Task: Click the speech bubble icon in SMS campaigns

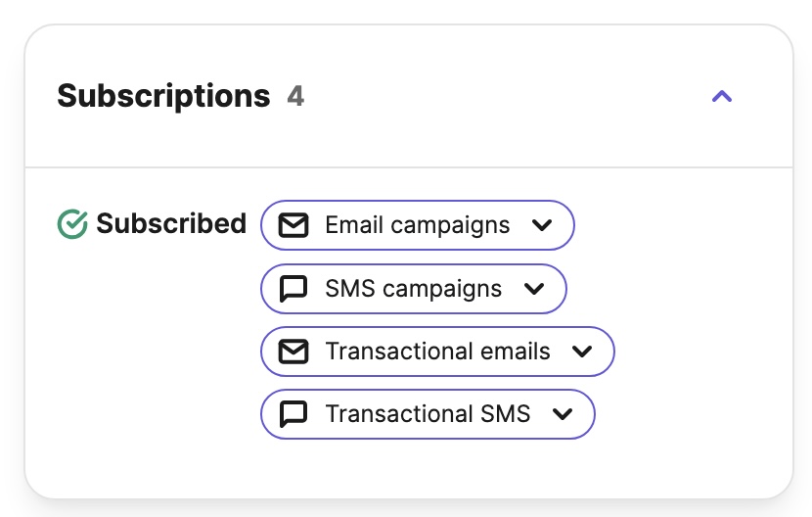Action: point(293,289)
